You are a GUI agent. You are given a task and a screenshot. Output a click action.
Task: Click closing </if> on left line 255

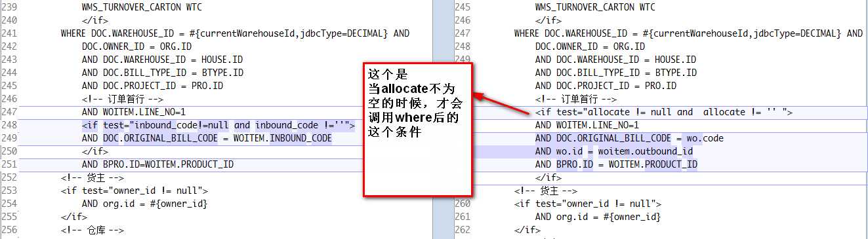click(x=73, y=217)
